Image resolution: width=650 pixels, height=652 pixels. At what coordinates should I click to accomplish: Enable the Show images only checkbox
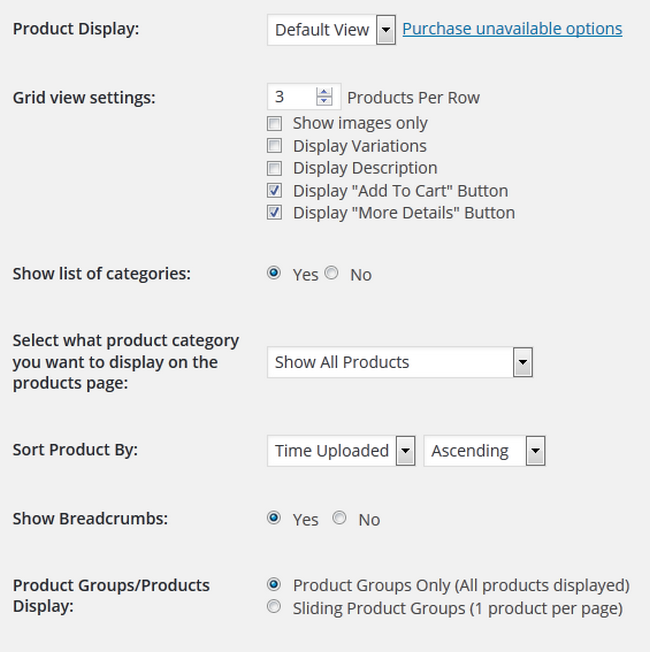click(274, 123)
